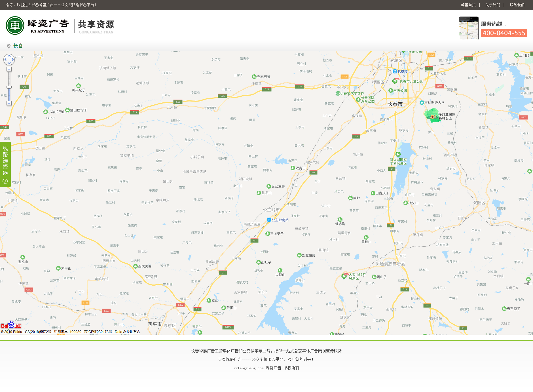Expand the 线路选择器 side panel
Image resolution: width=533 pixels, height=392 pixels.
[x=5, y=164]
